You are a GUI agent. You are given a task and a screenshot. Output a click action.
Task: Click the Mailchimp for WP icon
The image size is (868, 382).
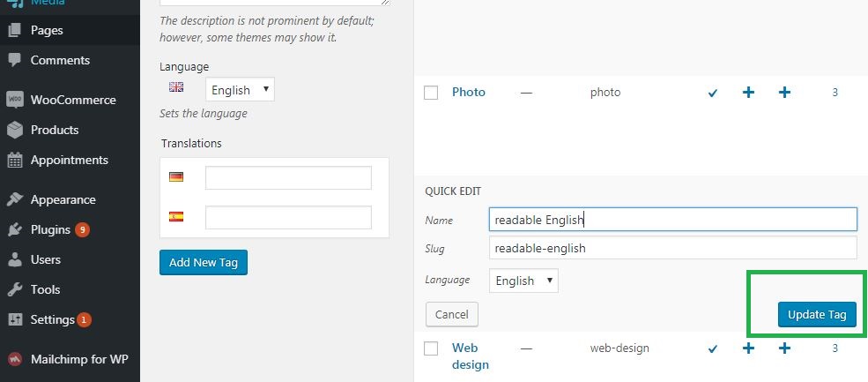pos(15,359)
